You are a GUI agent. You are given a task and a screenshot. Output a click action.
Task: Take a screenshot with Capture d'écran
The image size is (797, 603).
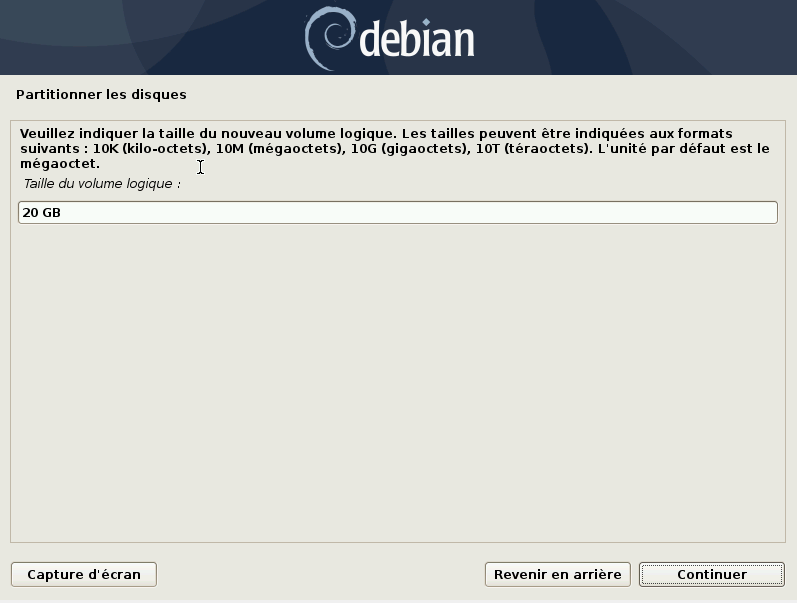click(84, 575)
